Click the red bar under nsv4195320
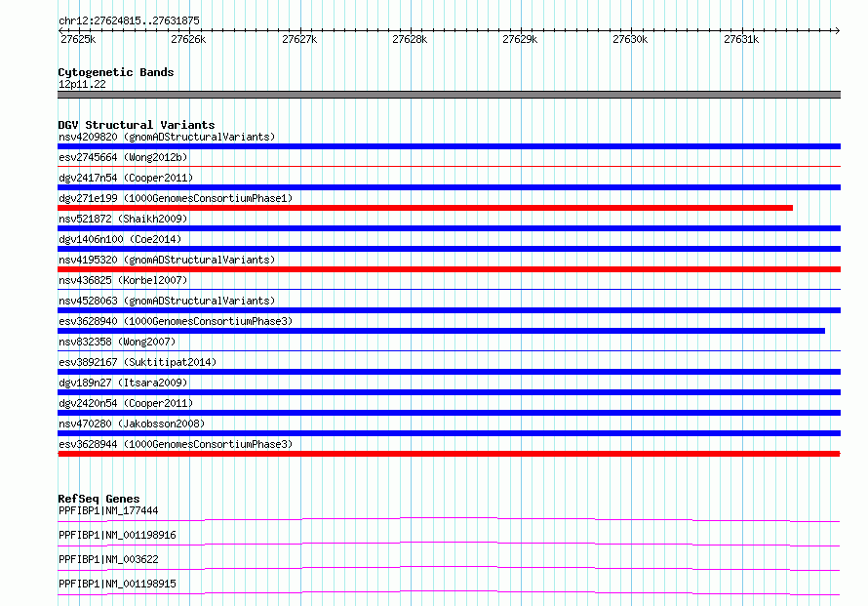The image size is (868, 606). (449, 269)
